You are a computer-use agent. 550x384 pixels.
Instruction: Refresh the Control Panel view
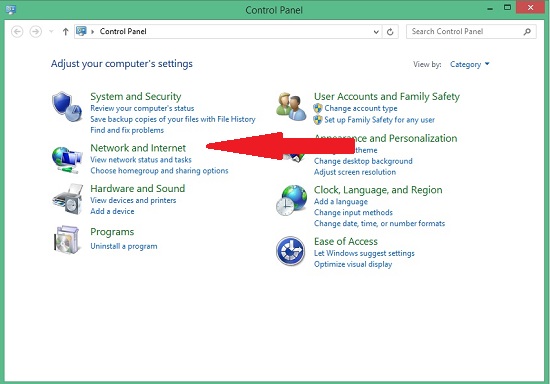(x=390, y=32)
